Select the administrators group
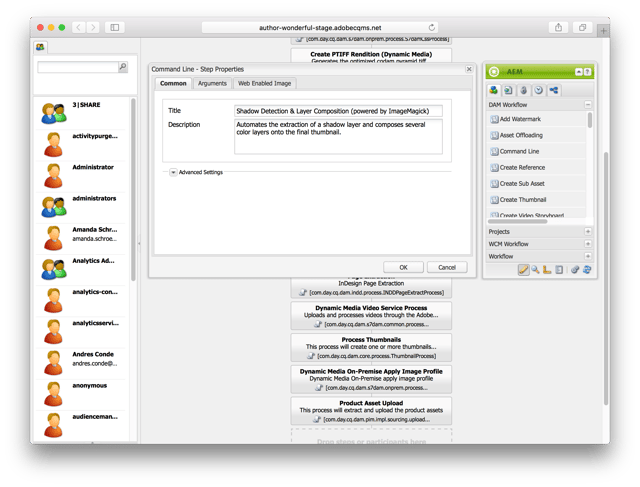This screenshot has width=640, height=487. 81,207
